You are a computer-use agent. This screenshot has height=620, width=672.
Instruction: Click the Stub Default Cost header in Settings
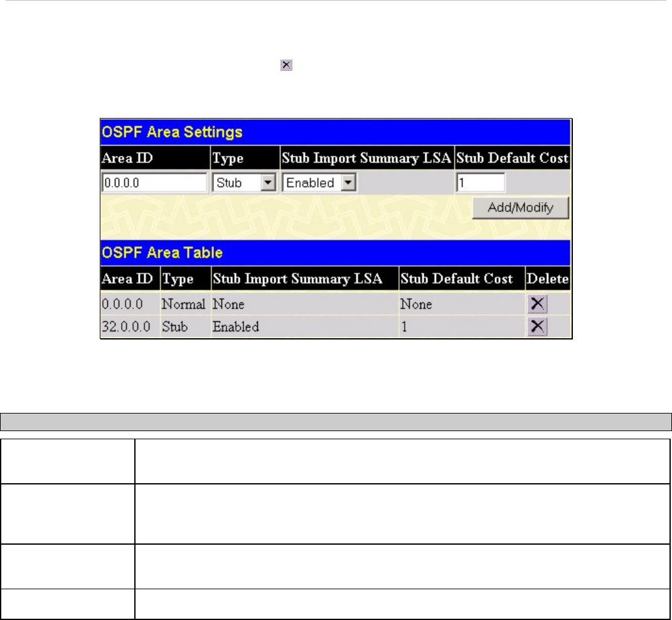(512, 158)
